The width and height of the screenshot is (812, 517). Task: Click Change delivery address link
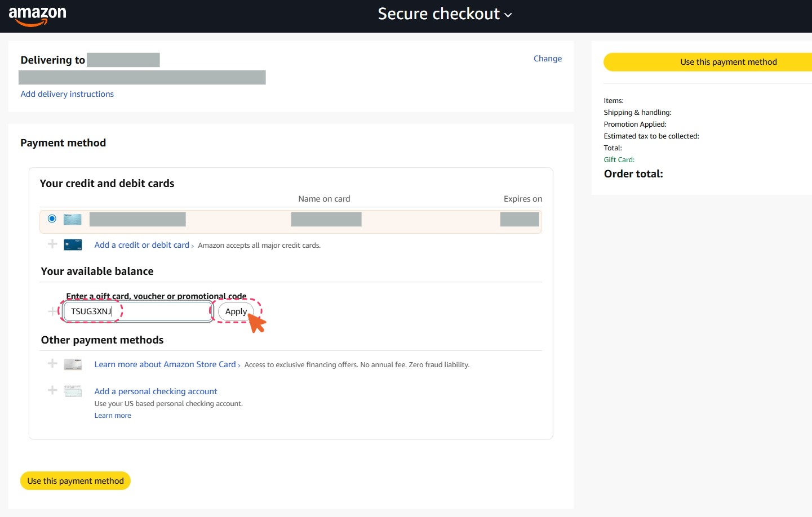tap(547, 59)
